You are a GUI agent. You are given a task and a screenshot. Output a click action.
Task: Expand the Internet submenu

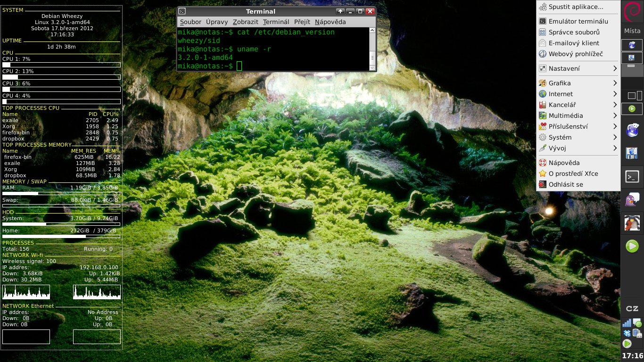578,94
